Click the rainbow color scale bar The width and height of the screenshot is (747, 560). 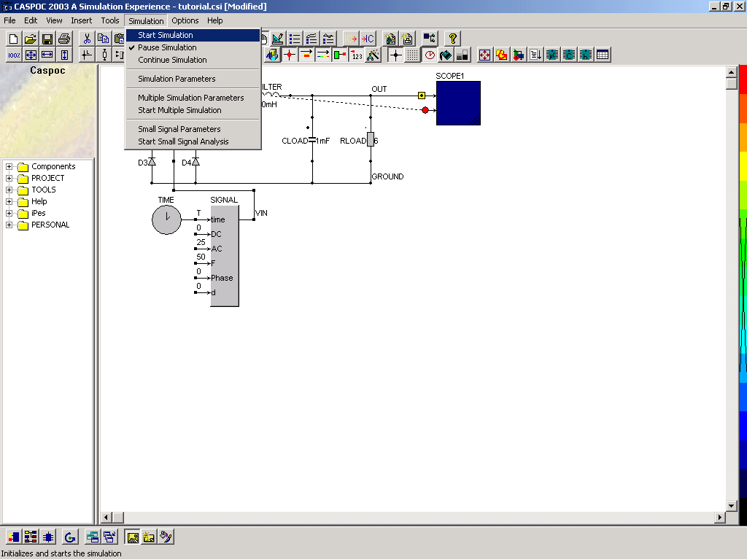point(743,295)
